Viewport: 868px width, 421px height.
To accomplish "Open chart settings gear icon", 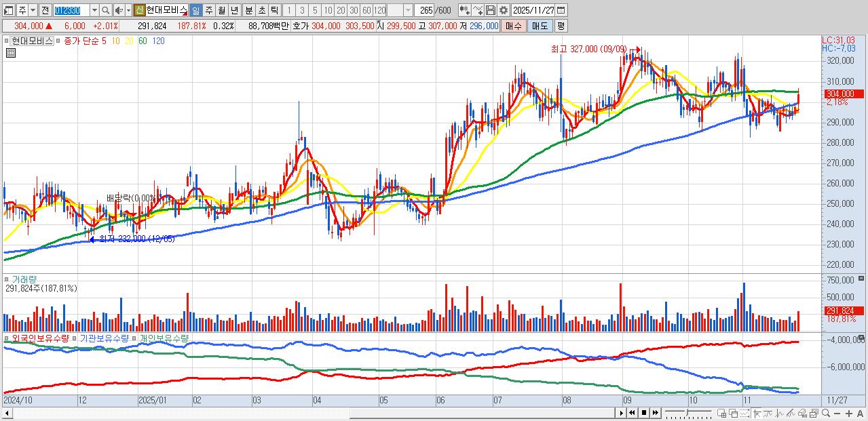I will coord(504,10).
